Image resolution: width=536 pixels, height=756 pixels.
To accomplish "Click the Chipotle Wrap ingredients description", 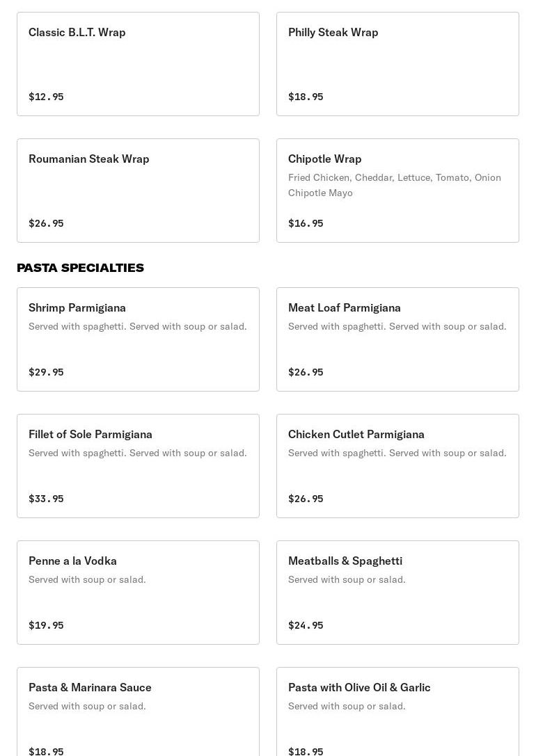I will coord(394,185).
